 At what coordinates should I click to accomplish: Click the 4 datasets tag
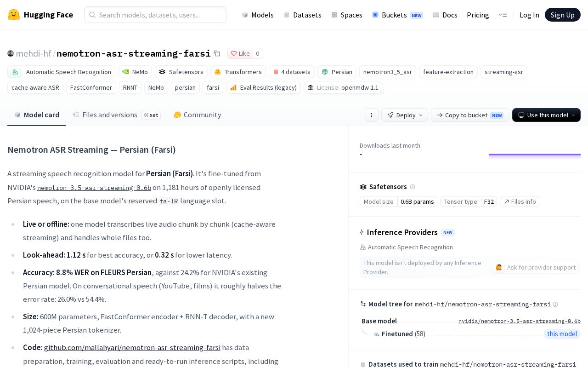tap(292, 72)
